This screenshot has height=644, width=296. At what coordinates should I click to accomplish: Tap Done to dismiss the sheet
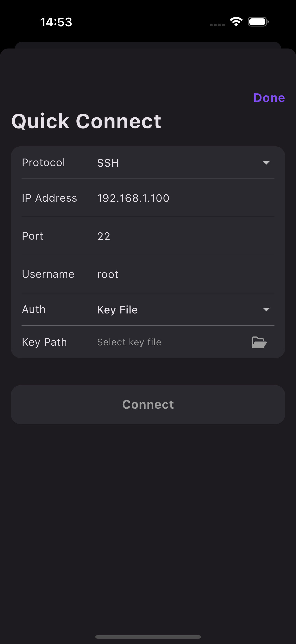click(269, 98)
